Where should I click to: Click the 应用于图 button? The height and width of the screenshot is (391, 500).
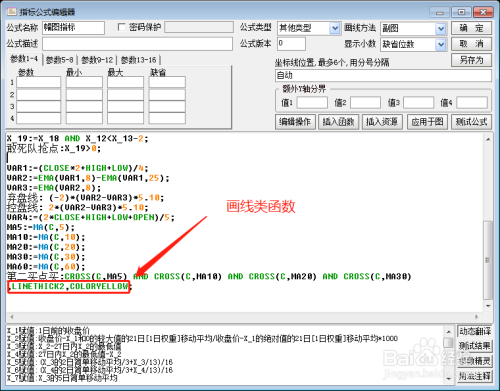(427, 122)
